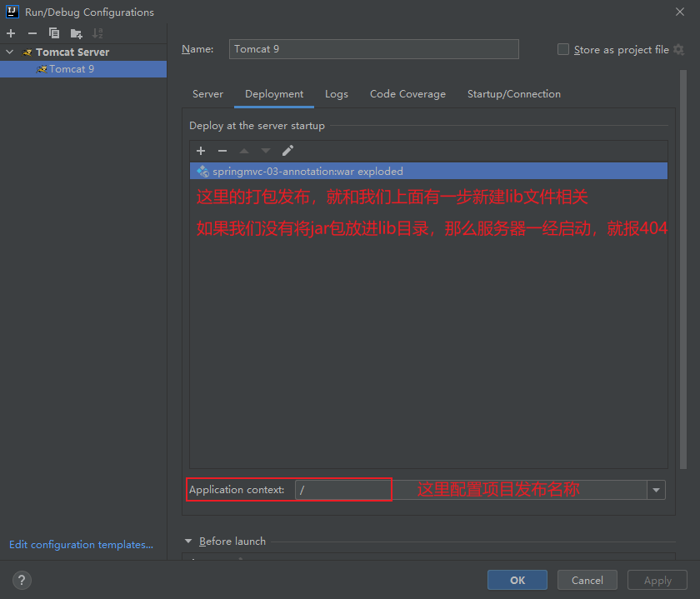Image resolution: width=700 pixels, height=599 pixels.
Task: Edit the springmvc-03-annotation artifact
Action: [287, 151]
